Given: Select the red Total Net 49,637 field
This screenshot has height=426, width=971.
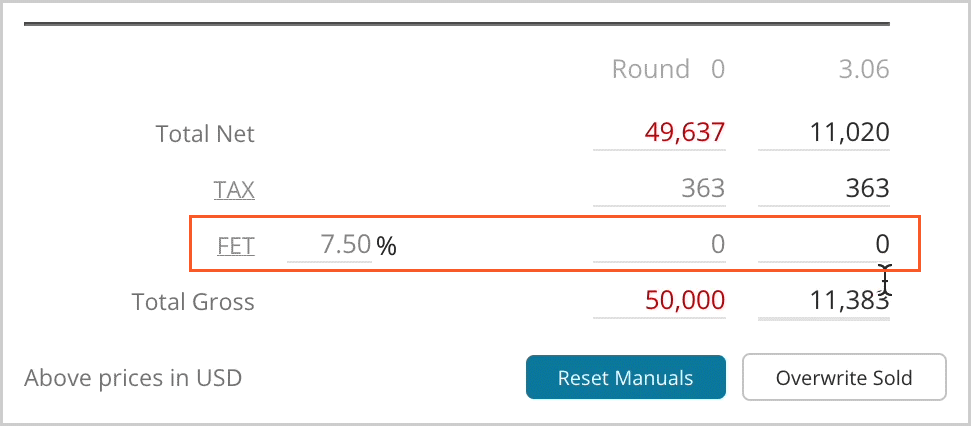Looking at the screenshot, I should 659,133.
